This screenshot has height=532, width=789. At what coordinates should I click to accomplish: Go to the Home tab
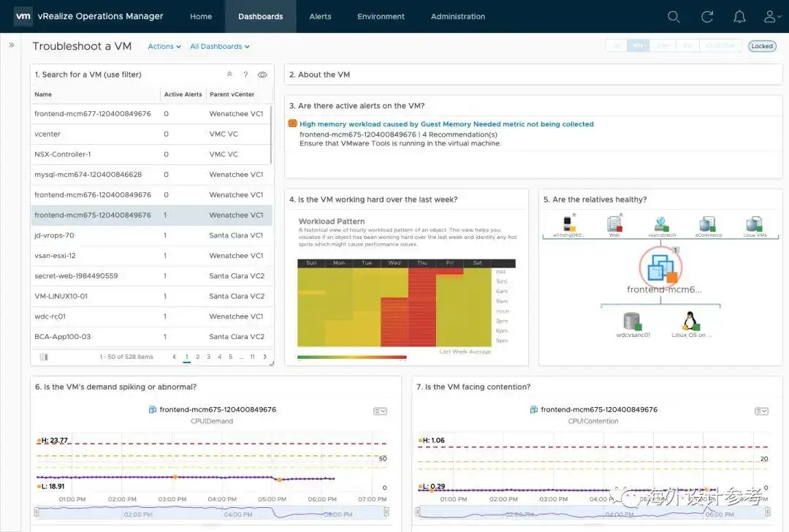point(201,17)
